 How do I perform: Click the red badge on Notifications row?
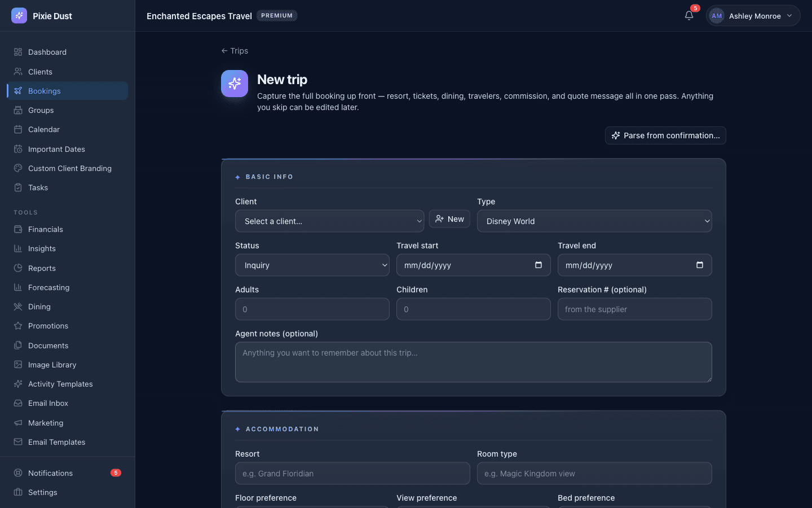pyautogui.click(x=116, y=473)
